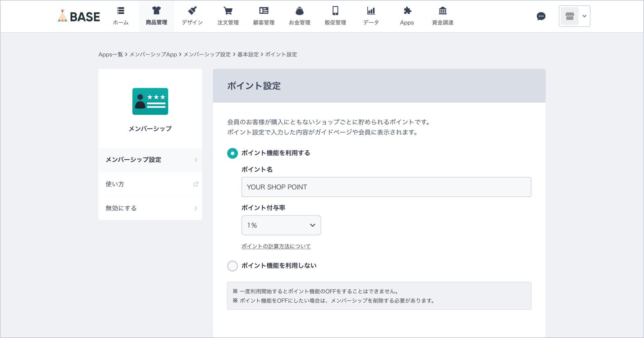Select ポイント機能を利用する radio button

click(233, 153)
